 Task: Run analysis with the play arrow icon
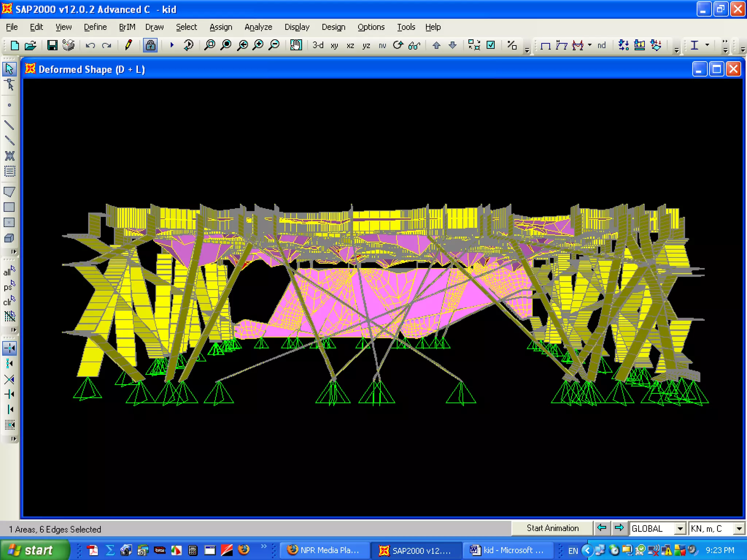point(172,45)
